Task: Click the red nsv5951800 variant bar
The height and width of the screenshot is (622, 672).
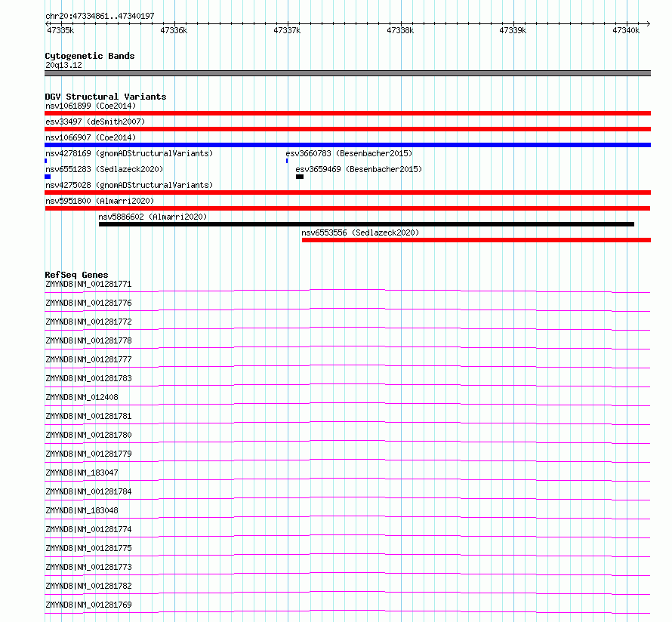Action: coord(347,208)
